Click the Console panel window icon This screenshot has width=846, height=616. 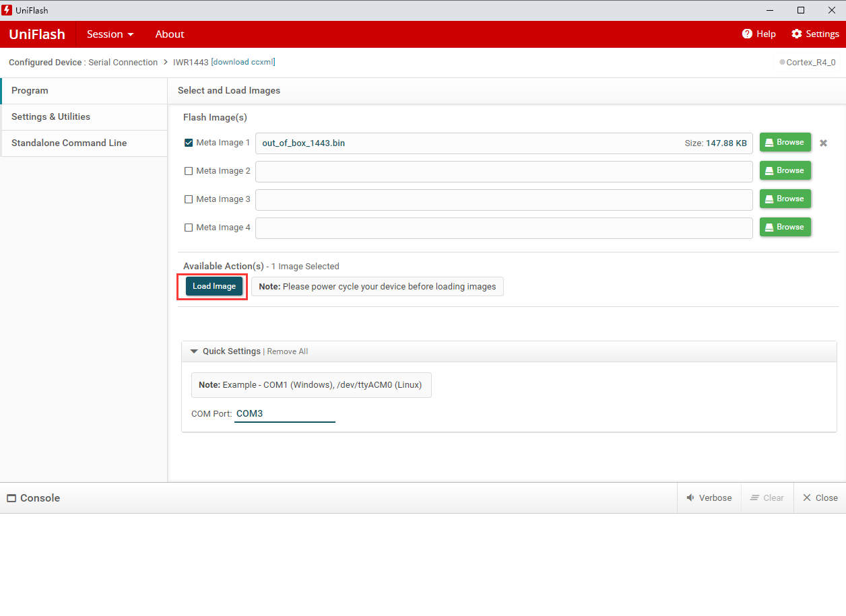[11, 498]
